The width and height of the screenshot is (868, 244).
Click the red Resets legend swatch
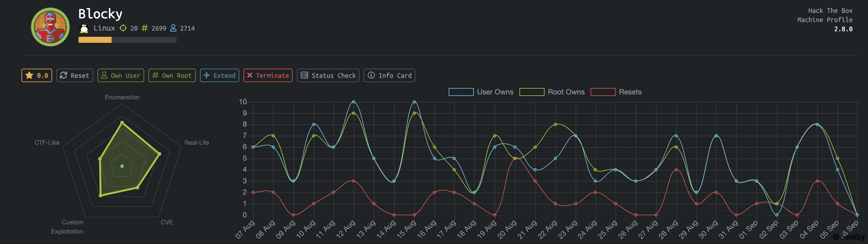603,92
